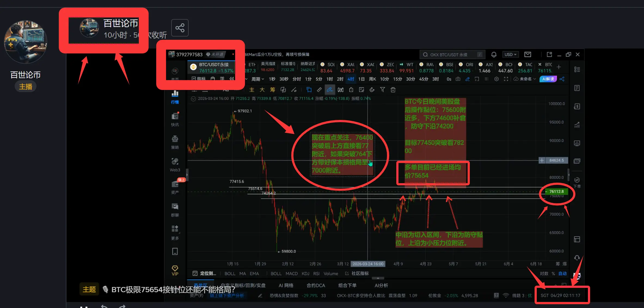Screen dimensions: 644x308
Task: Expand the 周期 period dropdown
Action: coord(257,79)
